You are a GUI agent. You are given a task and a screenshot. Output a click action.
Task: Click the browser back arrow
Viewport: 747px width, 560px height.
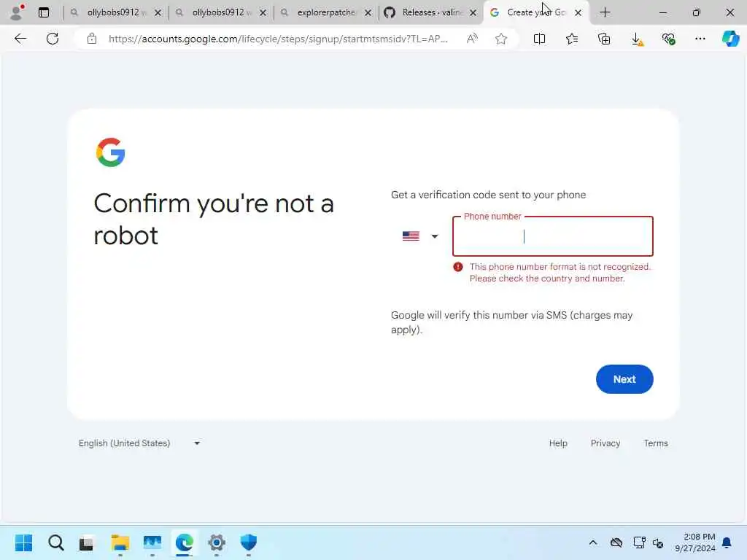20,39
